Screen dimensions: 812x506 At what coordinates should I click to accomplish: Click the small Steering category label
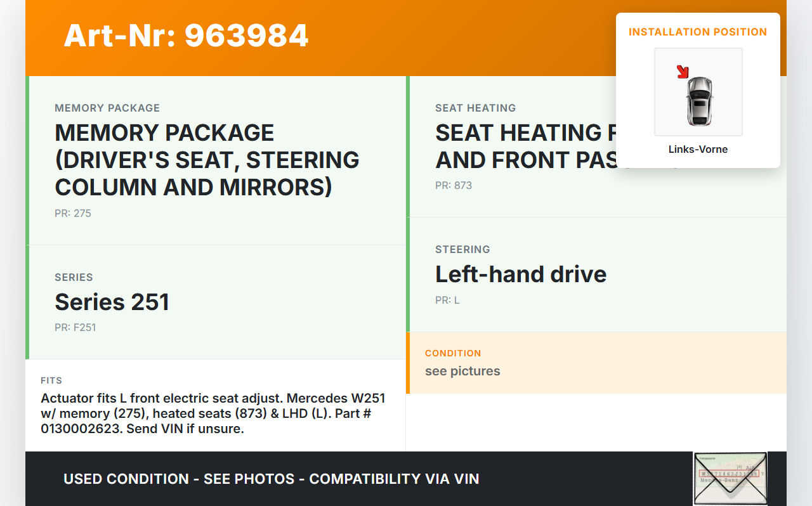(462, 249)
